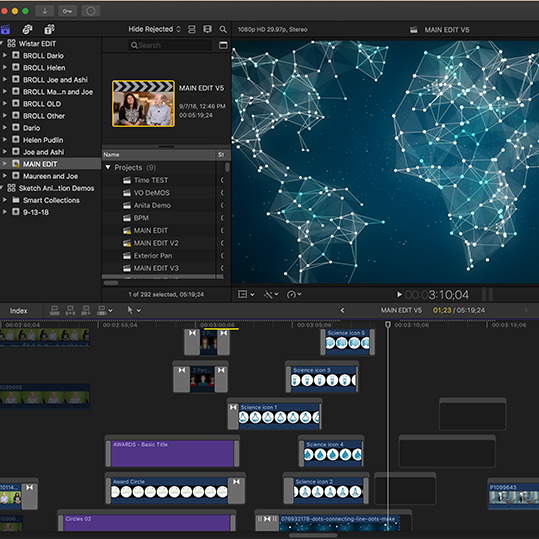Click the viewer timecode display
The height and width of the screenshot is (539, 539).
[437, 295]
